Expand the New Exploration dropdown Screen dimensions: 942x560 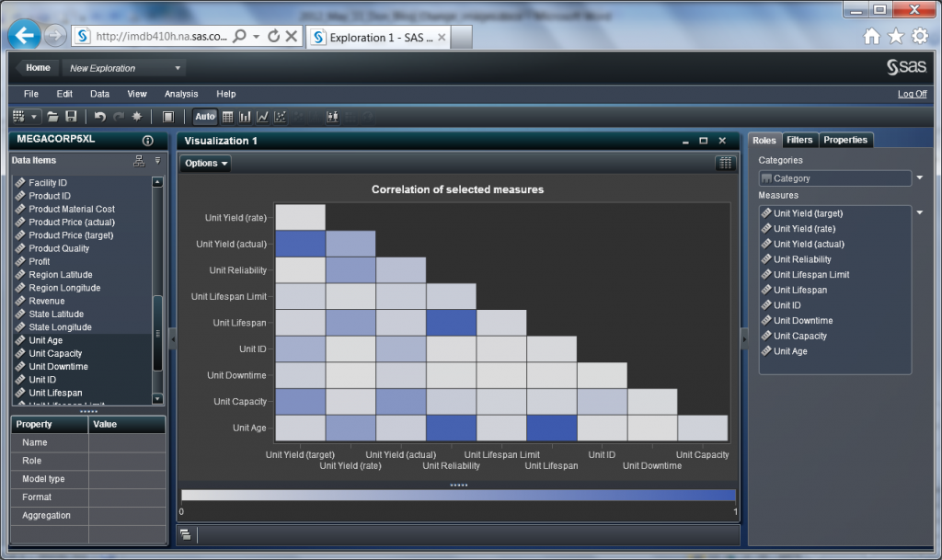(178, 68)
